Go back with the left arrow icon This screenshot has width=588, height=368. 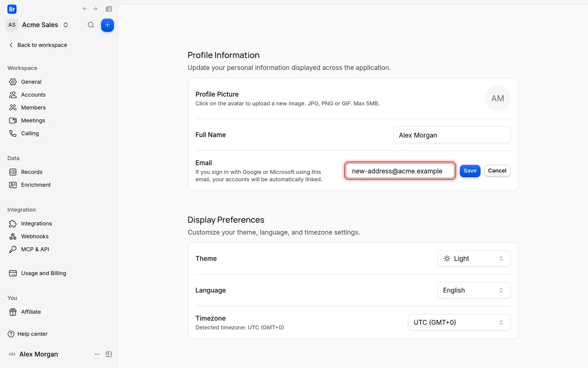[x=85, y=9]
